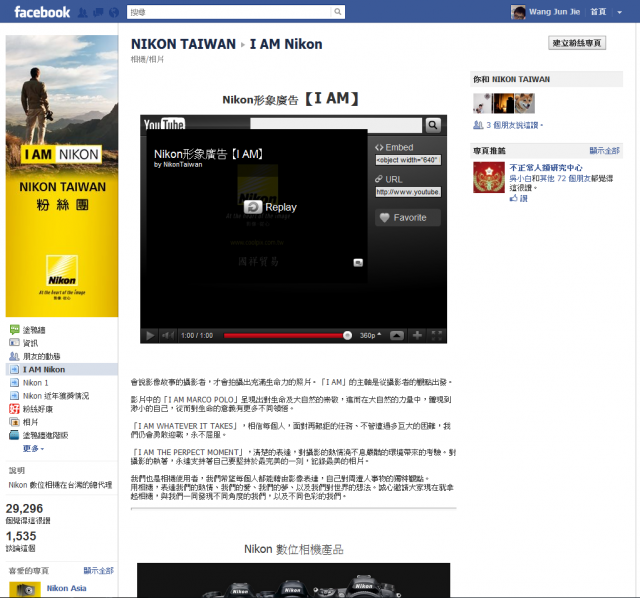640x598 pixels.
Task: Open 不正常人類研究中心 page link
Action: coord(546,168)
